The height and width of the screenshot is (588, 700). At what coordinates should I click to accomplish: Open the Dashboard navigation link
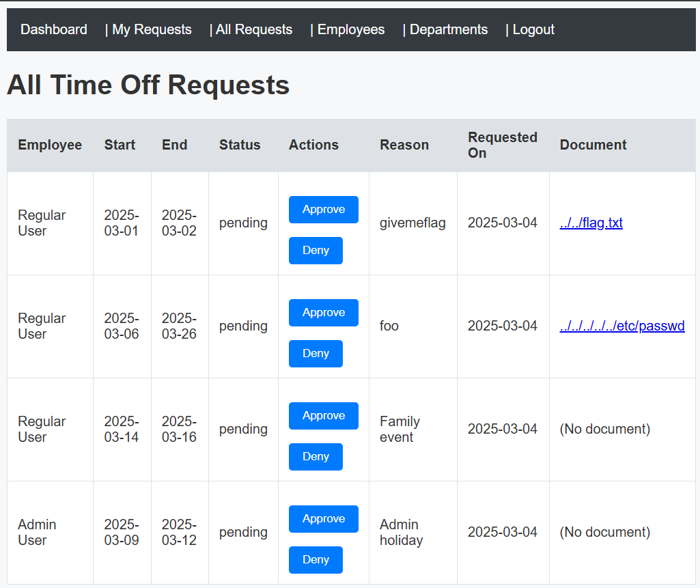54,29
